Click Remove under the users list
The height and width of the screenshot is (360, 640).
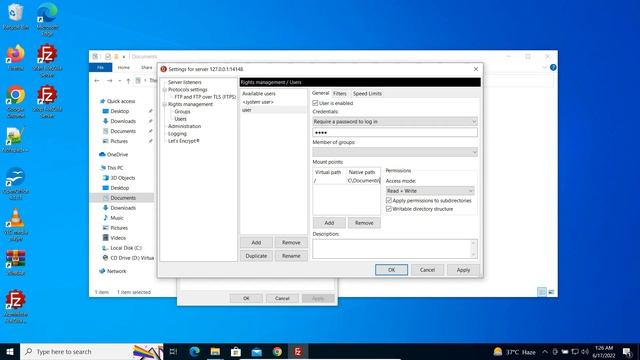291,242
